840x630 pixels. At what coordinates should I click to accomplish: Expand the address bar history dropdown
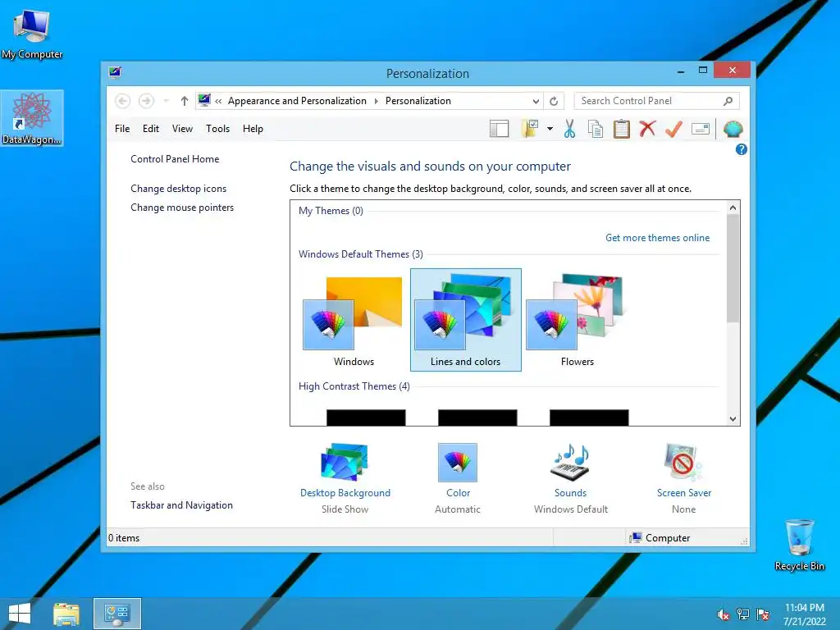click(x=536, y=101)
